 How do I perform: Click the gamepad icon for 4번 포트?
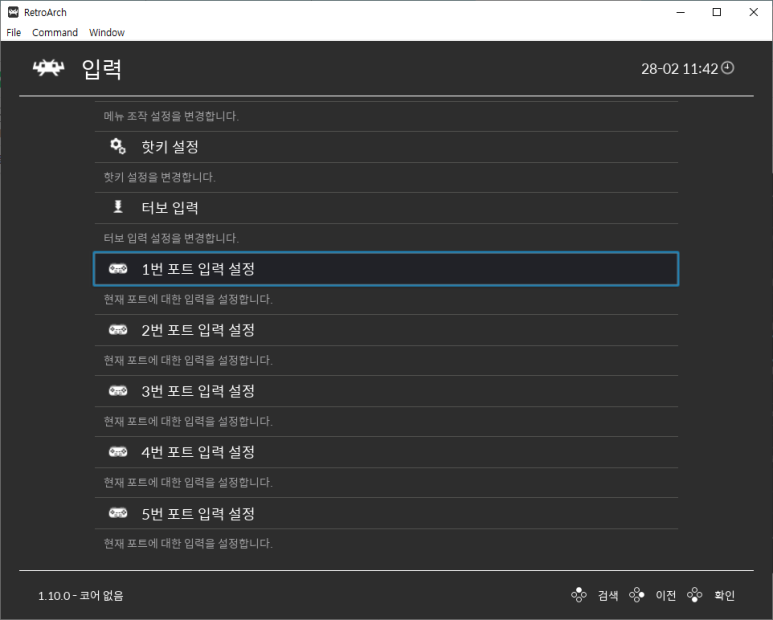pyautogui.click(x=118, y=452)
